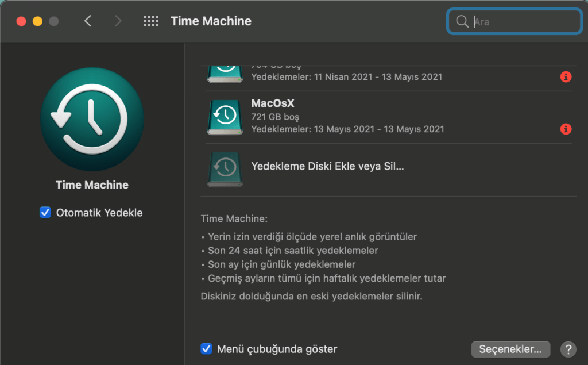
Task: Click the magnifying glass in the search field
Action: click(x=462, y=21)
